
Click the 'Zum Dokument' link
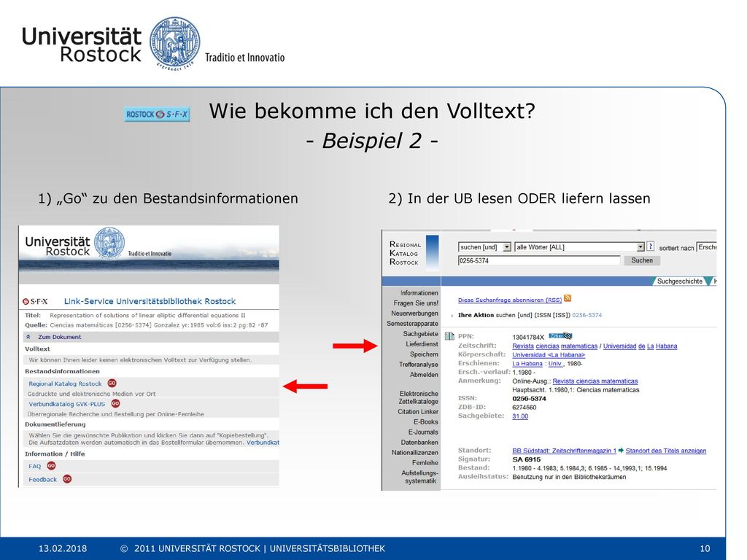click(x=60, y=337)
